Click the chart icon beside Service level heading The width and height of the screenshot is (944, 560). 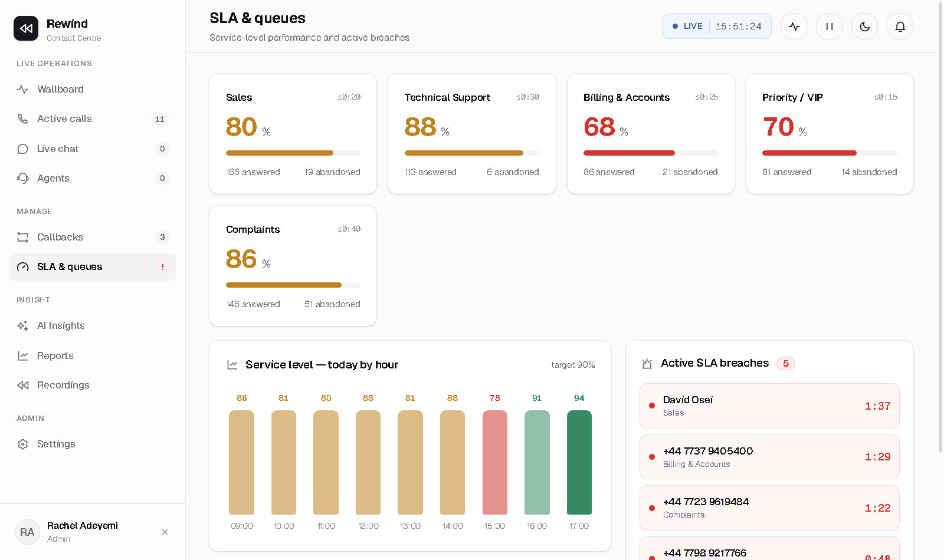click(232, 365)
